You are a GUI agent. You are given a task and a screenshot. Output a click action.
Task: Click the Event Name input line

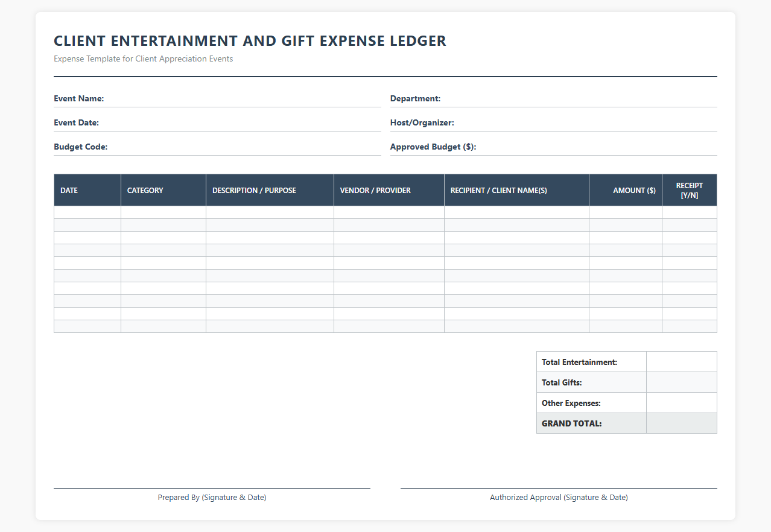243,98
